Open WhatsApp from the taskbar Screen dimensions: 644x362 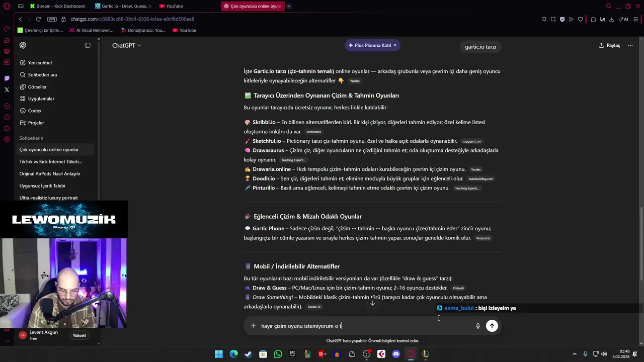278,354
